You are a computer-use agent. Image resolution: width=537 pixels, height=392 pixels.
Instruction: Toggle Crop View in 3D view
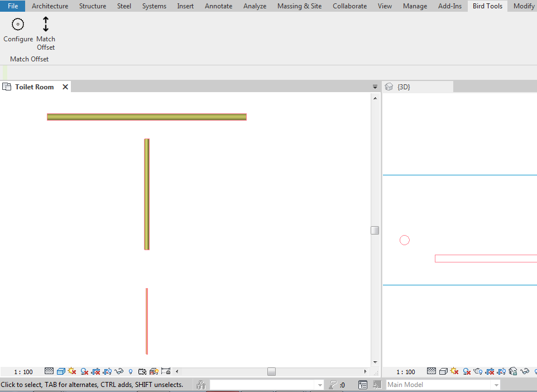click(x=490, y=371)
